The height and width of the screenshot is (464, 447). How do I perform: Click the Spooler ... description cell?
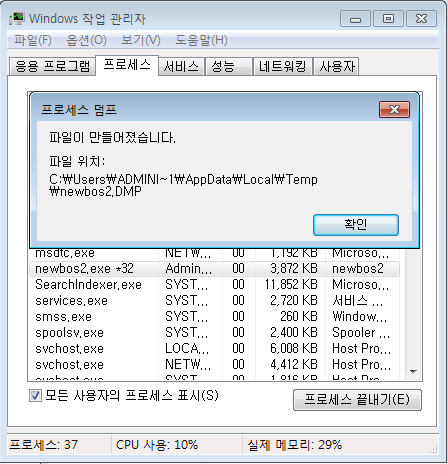coord(361,333)
